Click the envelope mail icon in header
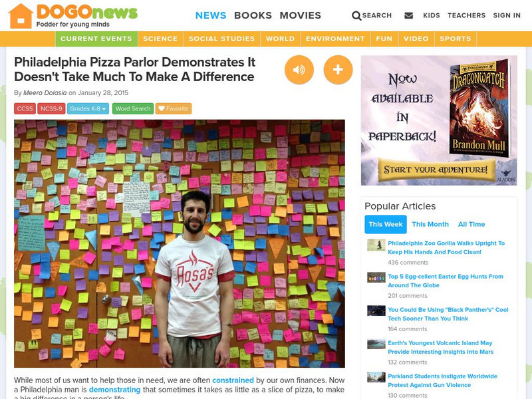 (x=409, y=15)
